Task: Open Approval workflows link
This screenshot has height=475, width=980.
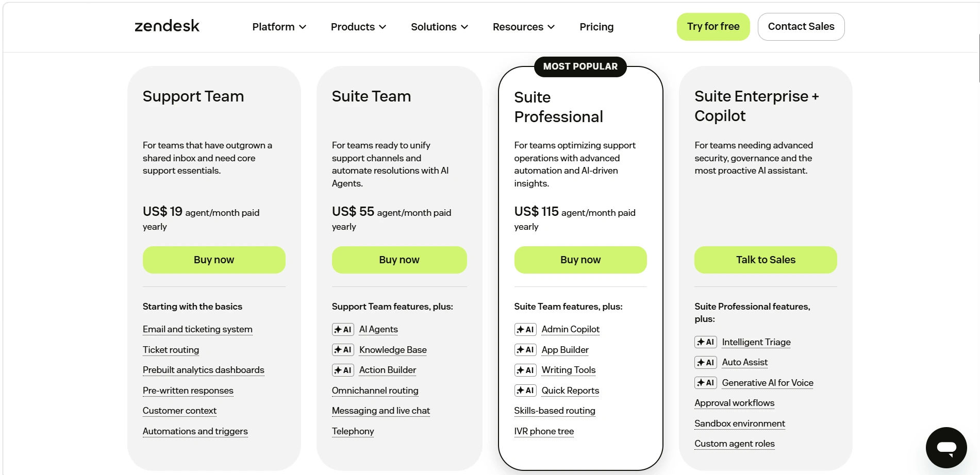Action: tap(734, 403)
